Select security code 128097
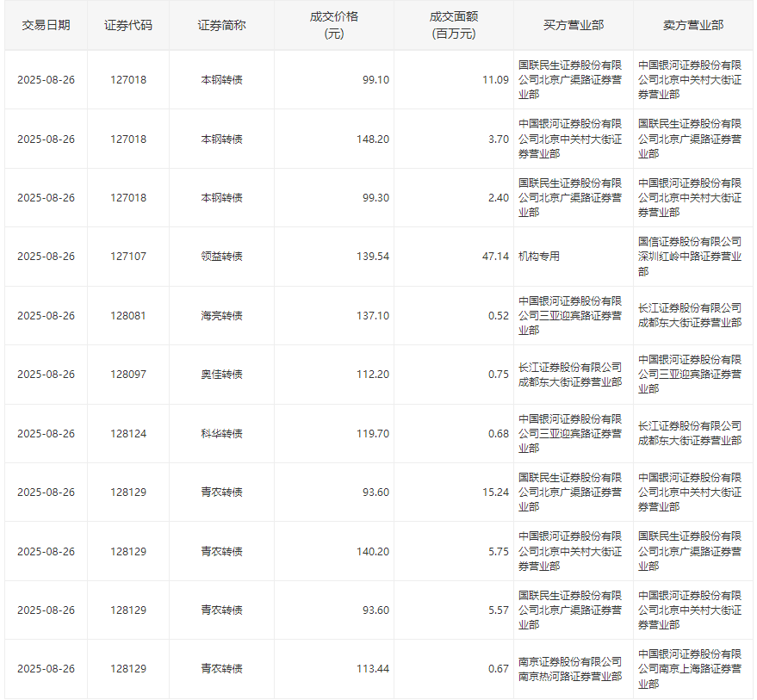This screenshot has width=757, height=700. click(128, 375)
